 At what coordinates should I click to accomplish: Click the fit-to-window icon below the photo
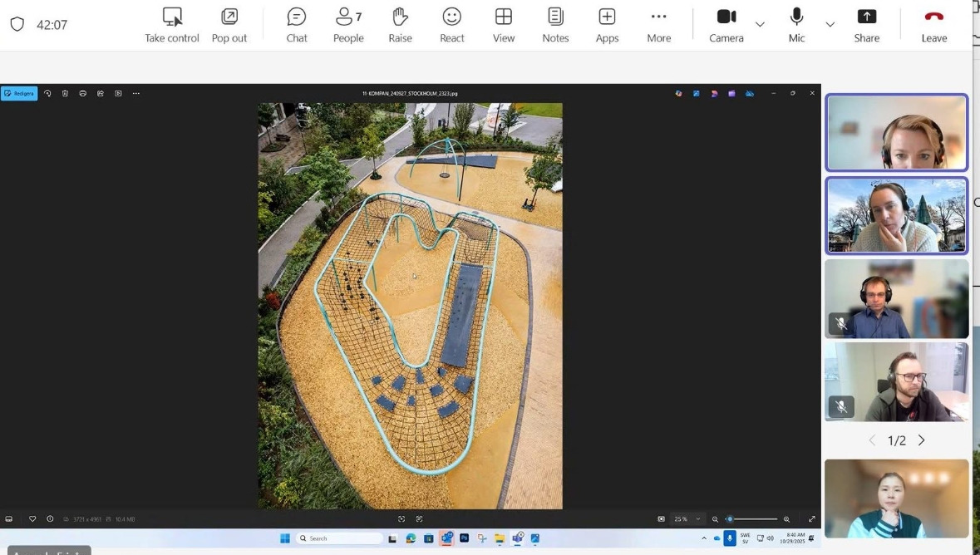coord(401,518)
